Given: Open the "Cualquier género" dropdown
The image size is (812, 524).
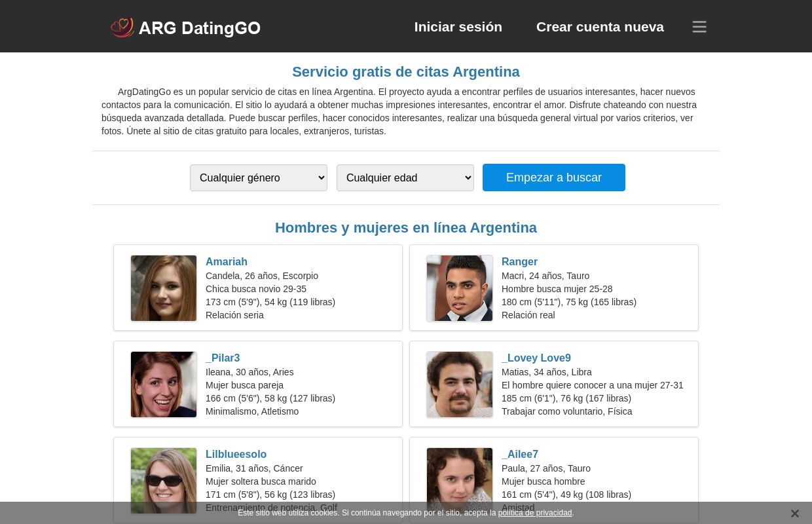Looking at the screenshot, I should pyautogui.click(x=259, y=178).
